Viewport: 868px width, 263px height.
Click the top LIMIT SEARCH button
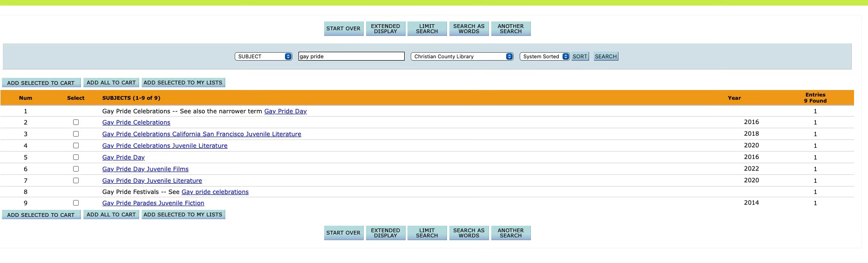click(x=427, y=28)
